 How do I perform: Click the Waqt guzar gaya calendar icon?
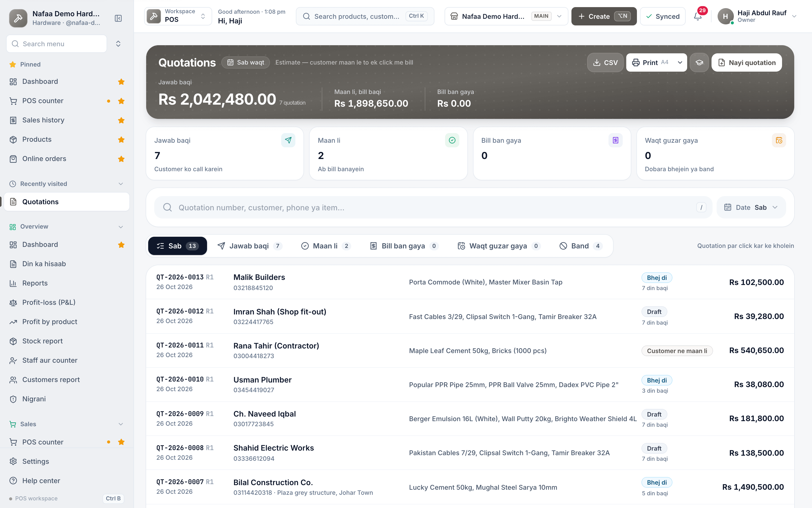779,140
